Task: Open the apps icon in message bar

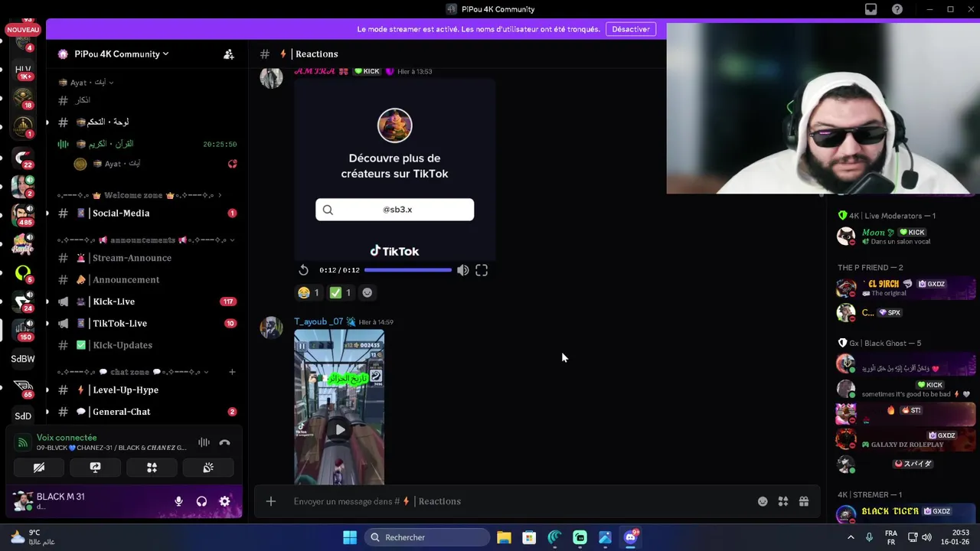Action: point(783,501)
